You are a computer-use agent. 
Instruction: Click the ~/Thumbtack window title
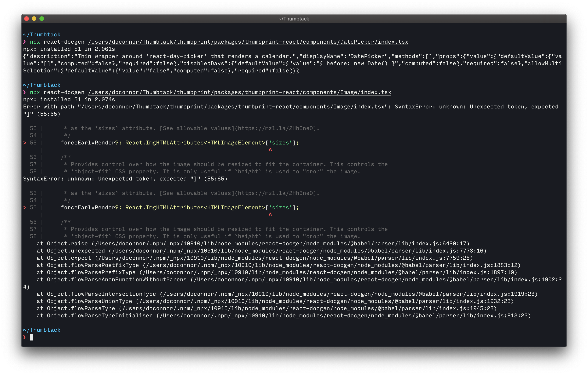[294, 19]
